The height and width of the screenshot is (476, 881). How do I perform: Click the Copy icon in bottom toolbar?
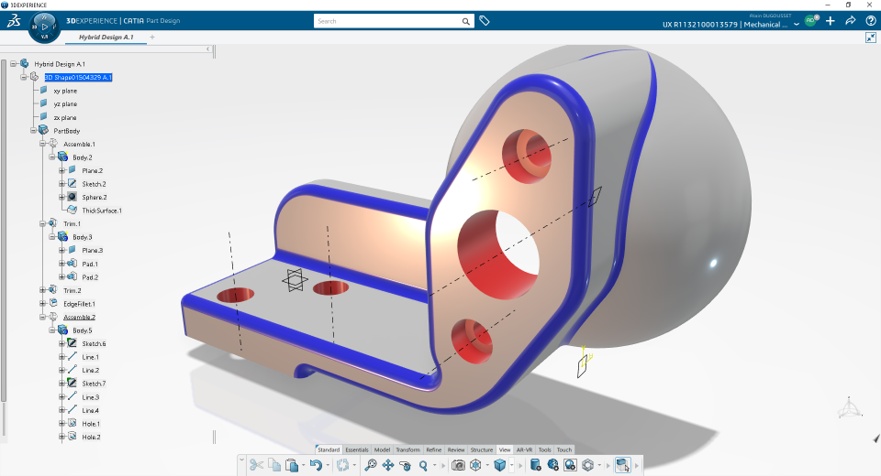274,465
